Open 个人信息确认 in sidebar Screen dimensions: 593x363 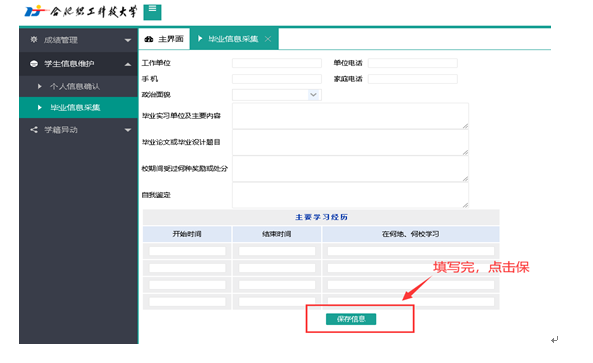[x=78, y=86]
